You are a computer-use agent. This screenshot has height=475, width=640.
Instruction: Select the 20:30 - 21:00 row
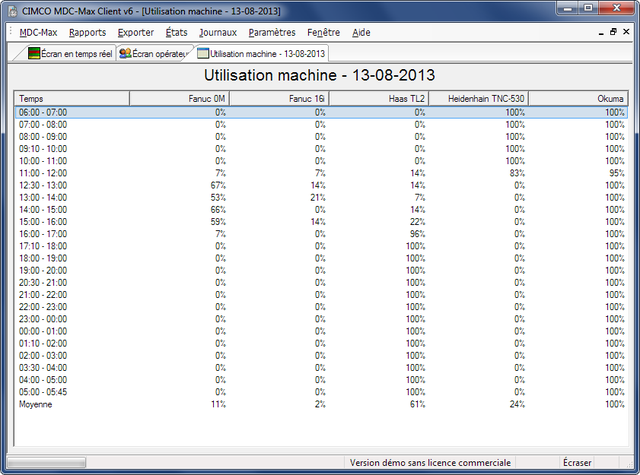click(x=321, y=282)
